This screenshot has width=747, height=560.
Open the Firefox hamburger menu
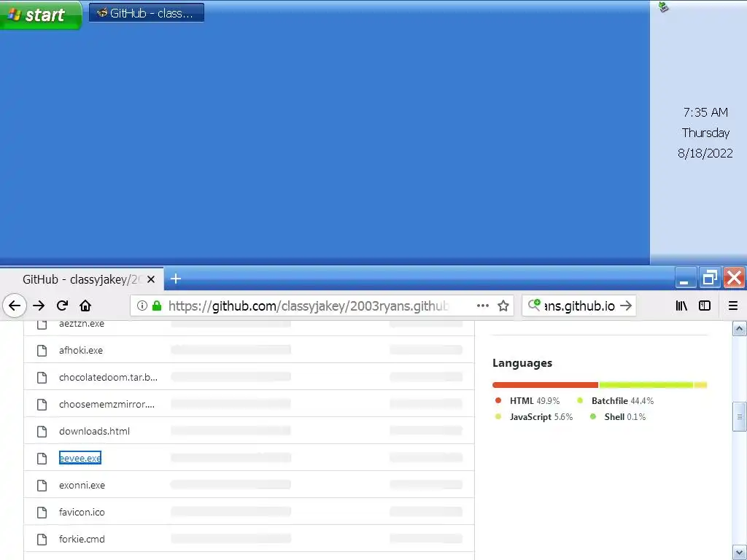click(x=732, y=306)
